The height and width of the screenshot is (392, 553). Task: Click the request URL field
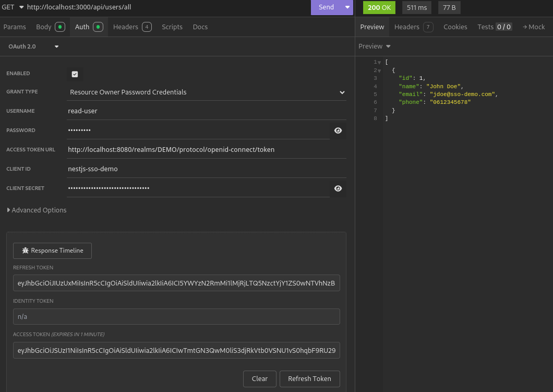(166, 7)
